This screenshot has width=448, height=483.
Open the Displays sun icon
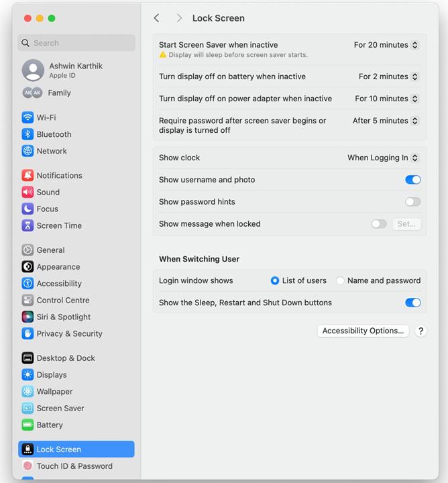tap(27, 374)
